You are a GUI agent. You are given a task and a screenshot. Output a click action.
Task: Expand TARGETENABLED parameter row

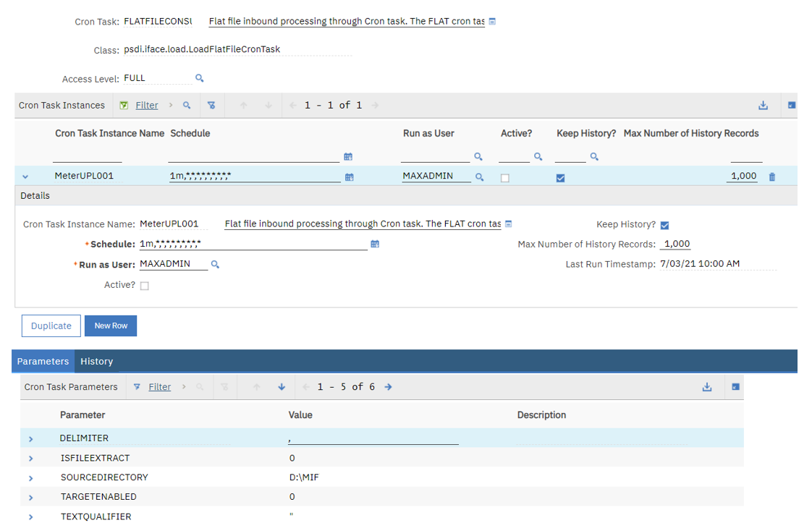(30, 498)
